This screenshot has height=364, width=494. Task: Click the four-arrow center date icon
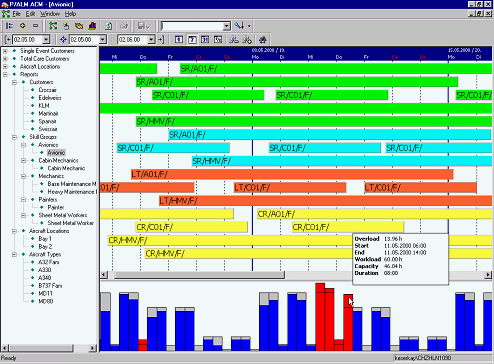click(63, 39)
